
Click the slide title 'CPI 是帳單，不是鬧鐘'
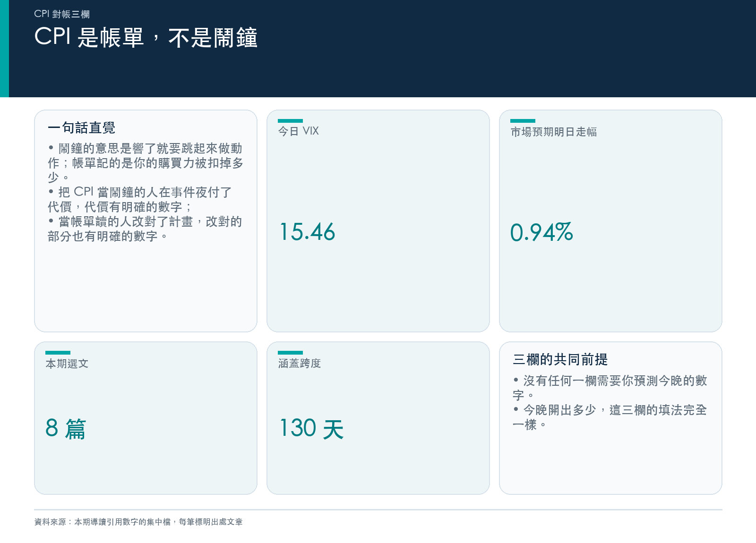pos(146,37)
